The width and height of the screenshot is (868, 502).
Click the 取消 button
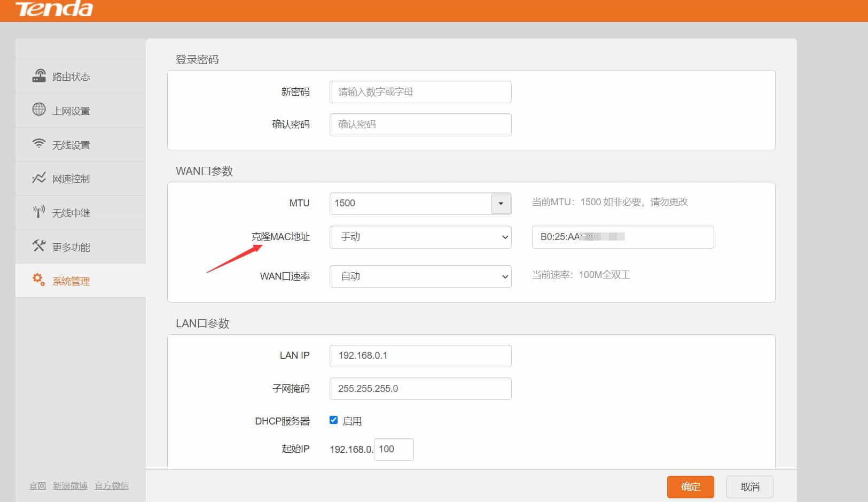tap(750, 486)
